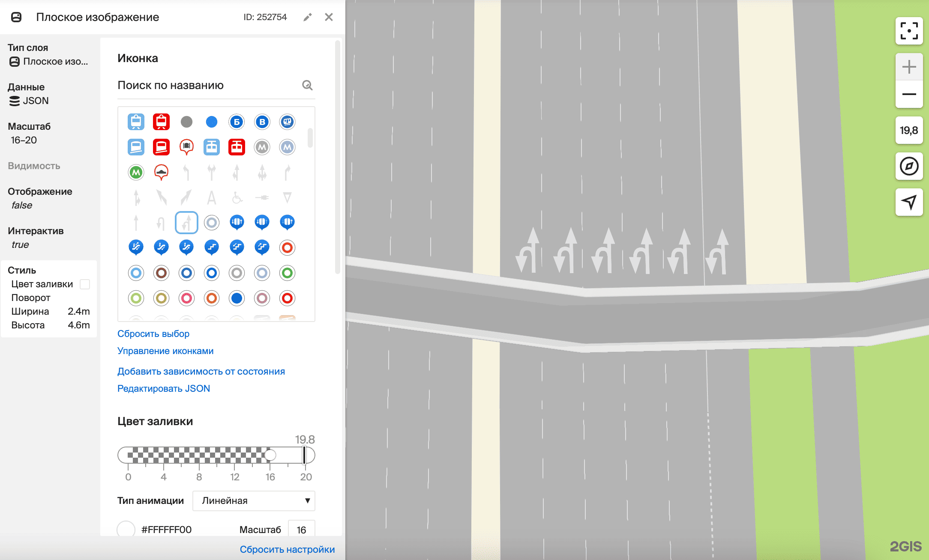Toggle the Цвет заливки style checkbox
Viewport: 929px width, 560px height.
pyautogui.click(x=85, y=284)
